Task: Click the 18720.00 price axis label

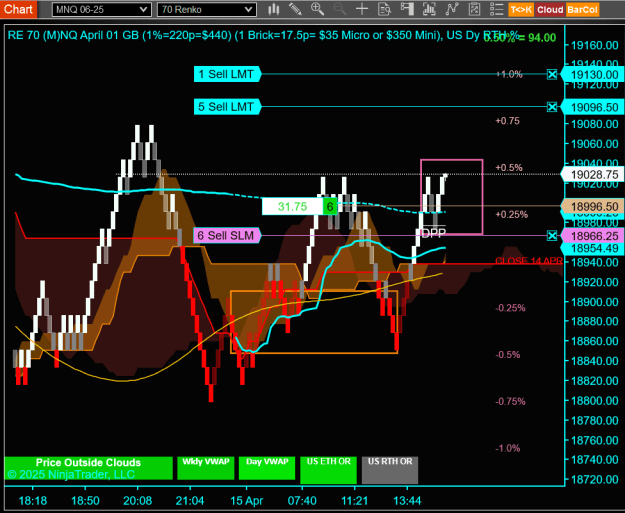Action: pos(595,480)
